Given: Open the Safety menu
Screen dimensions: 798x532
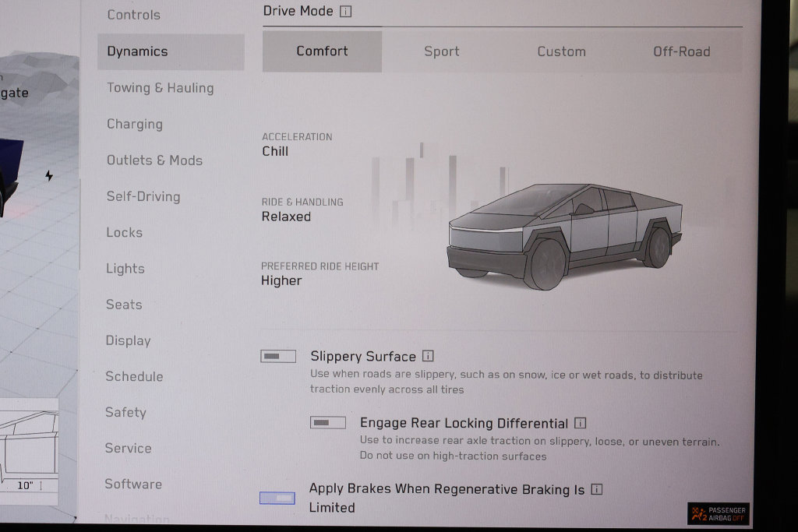Looking at the screenshot, I should [x=125, y=413].
